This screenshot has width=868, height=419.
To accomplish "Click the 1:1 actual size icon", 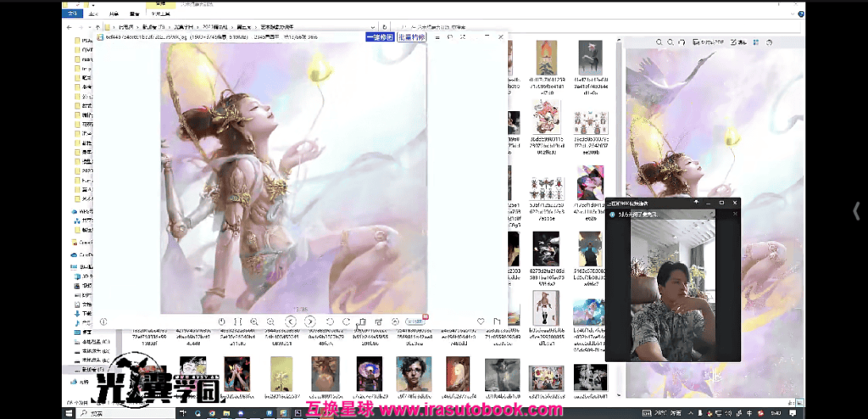I will point(221,321).
